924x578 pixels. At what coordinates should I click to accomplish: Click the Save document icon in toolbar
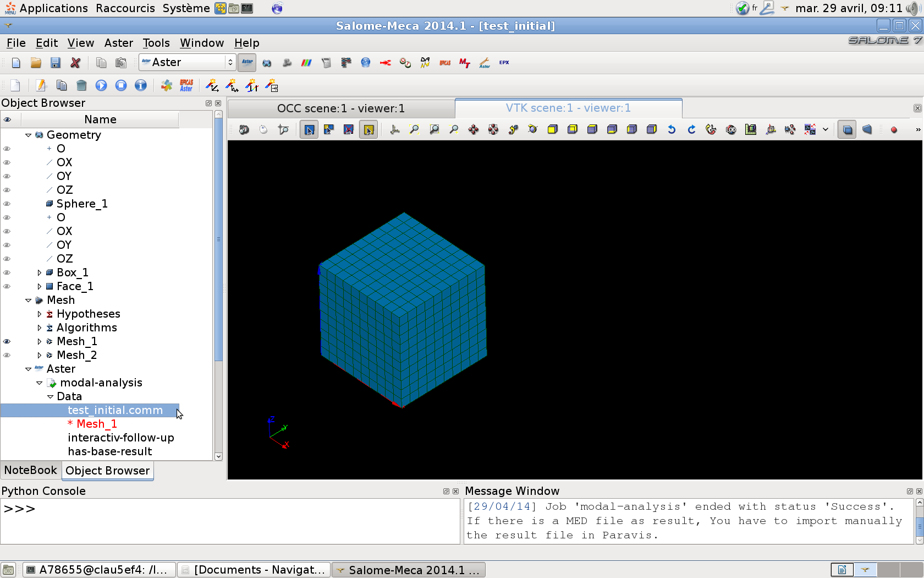point(56,63)
